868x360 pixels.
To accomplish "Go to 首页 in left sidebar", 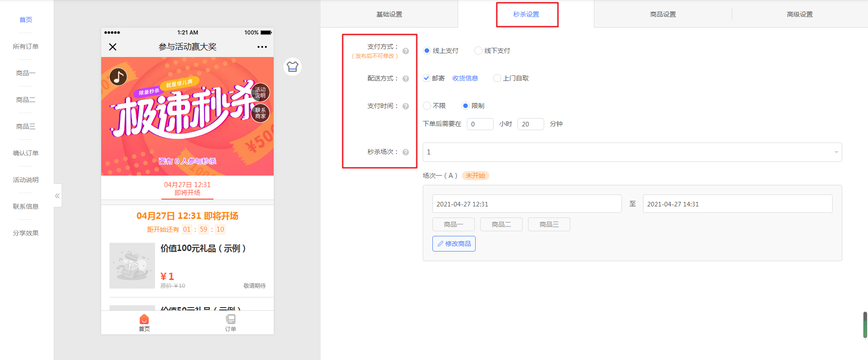I will [x=26, y=20].
